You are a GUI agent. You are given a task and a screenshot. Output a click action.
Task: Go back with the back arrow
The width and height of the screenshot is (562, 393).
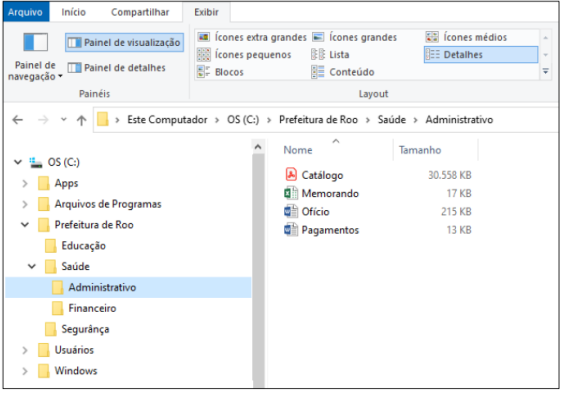click(x=18, y=119)
